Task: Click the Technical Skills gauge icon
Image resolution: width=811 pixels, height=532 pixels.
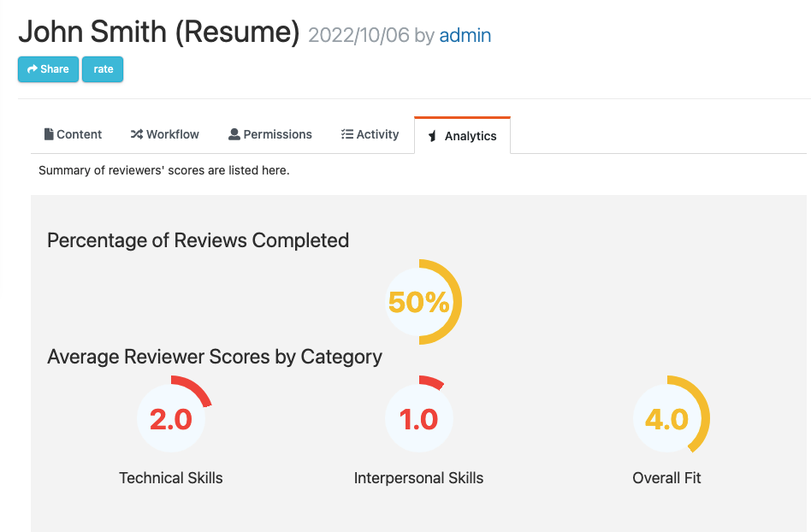Action: [x=171, y=416]
